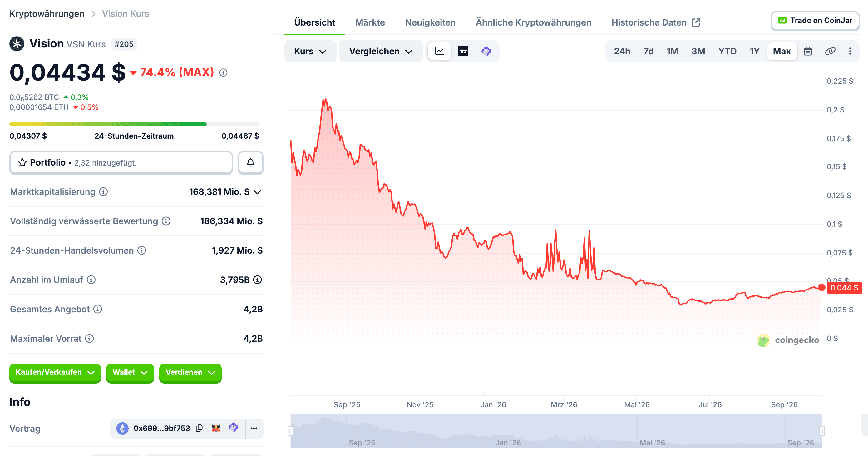Image resolution: width=868 pixels, height=456 pixels.
Task: Set price alert bell icon
Action: coord(250,162)
